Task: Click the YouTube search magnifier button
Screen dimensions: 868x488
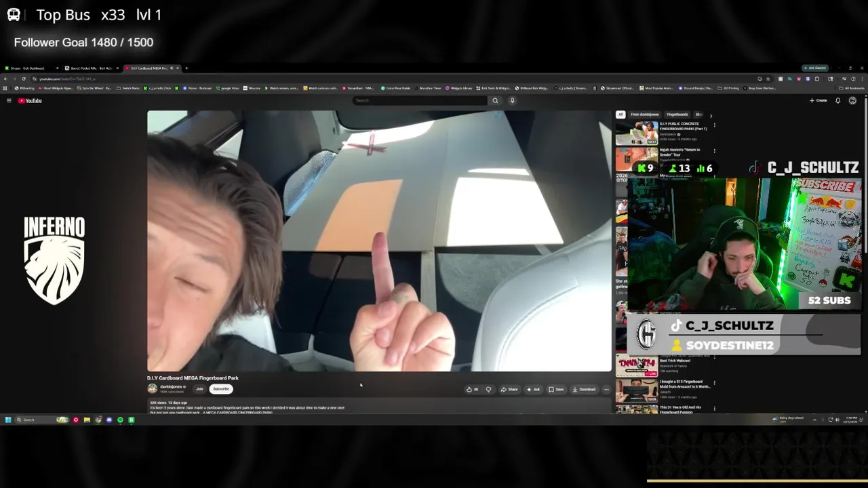Action: tap(495, 100)
